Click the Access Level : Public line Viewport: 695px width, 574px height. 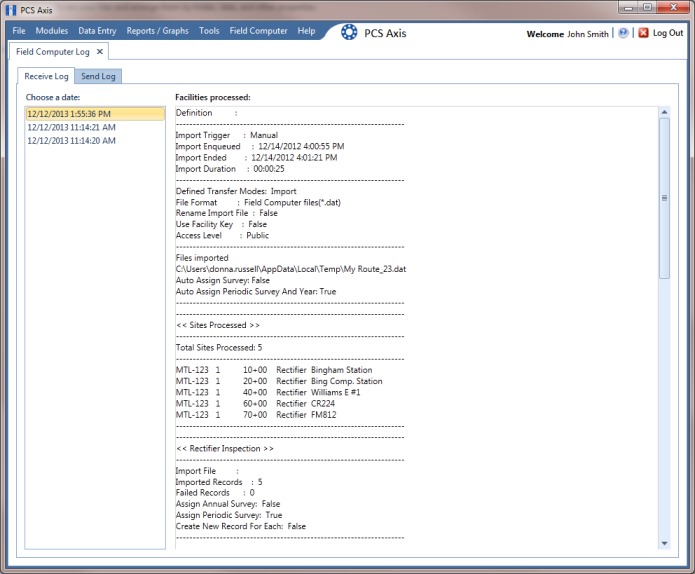point(222,235)
